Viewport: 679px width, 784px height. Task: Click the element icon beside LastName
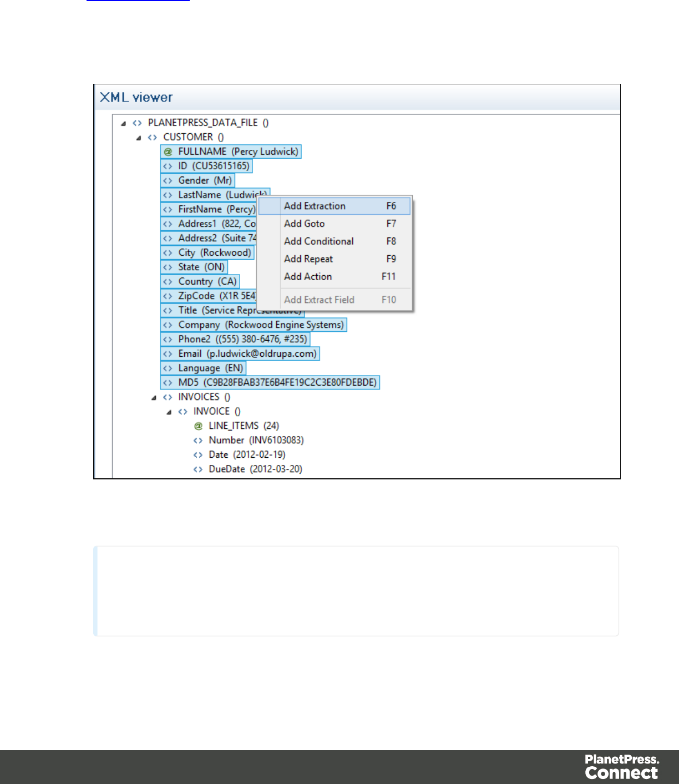[x=168, y=195]
